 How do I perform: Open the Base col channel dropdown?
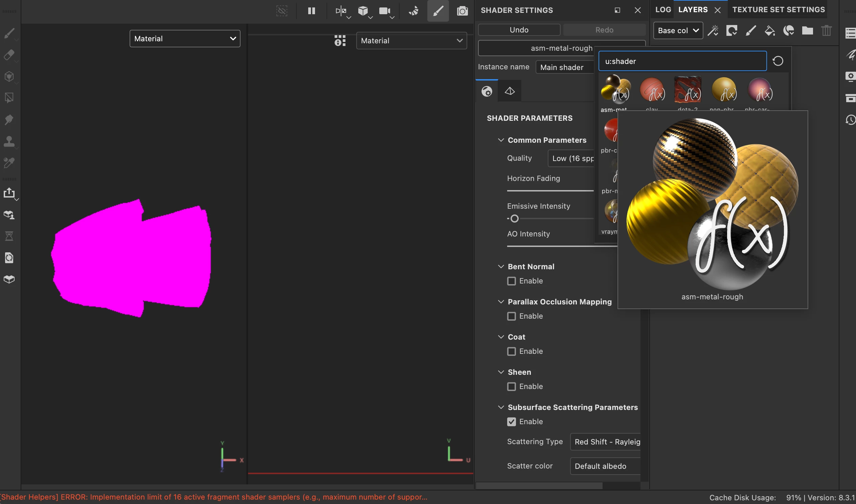tap(678, 31)
